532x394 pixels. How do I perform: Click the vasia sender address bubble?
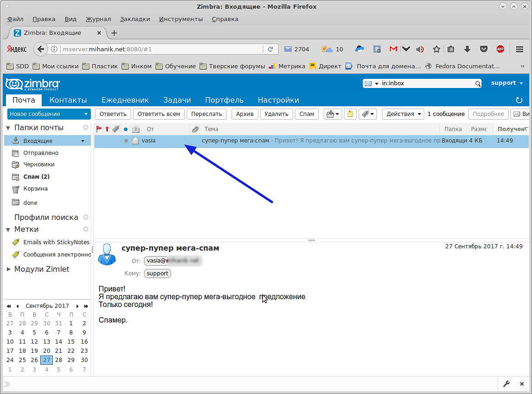pyautogui.click(x=173, y=261)
